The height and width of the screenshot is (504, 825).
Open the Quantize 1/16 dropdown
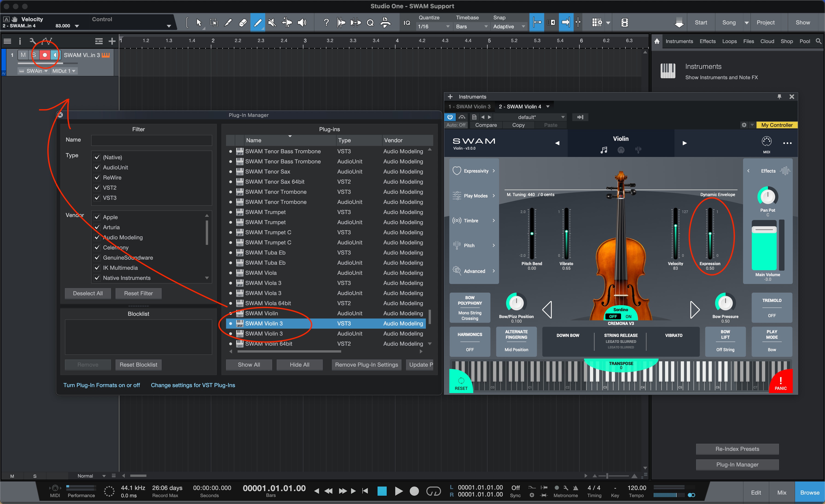coord(433,26)
